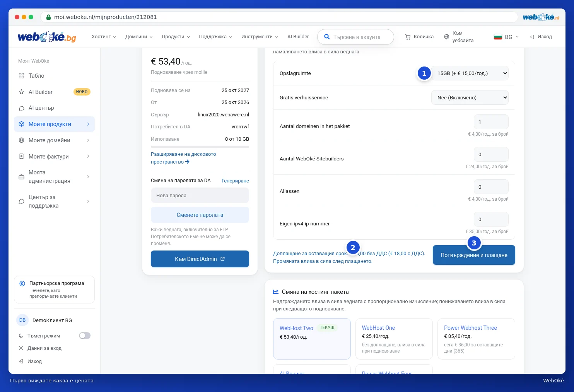Open Към DirectAdmin button
Screen dimensions: 574x392
pos(200,259)
